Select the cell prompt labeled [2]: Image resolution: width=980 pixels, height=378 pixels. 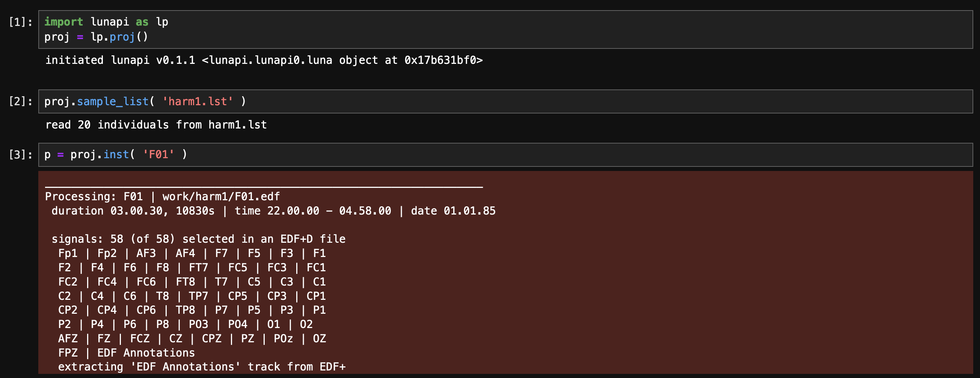[x=21, y=101]
